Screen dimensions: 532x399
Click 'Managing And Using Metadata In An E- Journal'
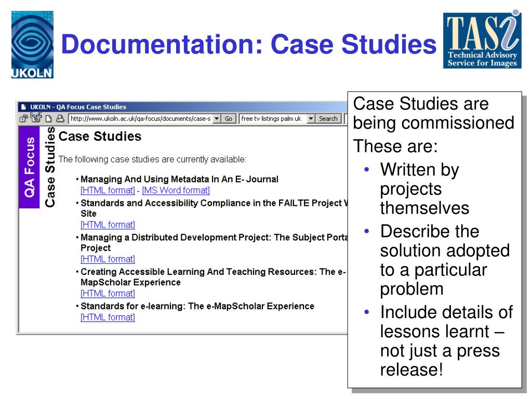(x=179, y=179)
